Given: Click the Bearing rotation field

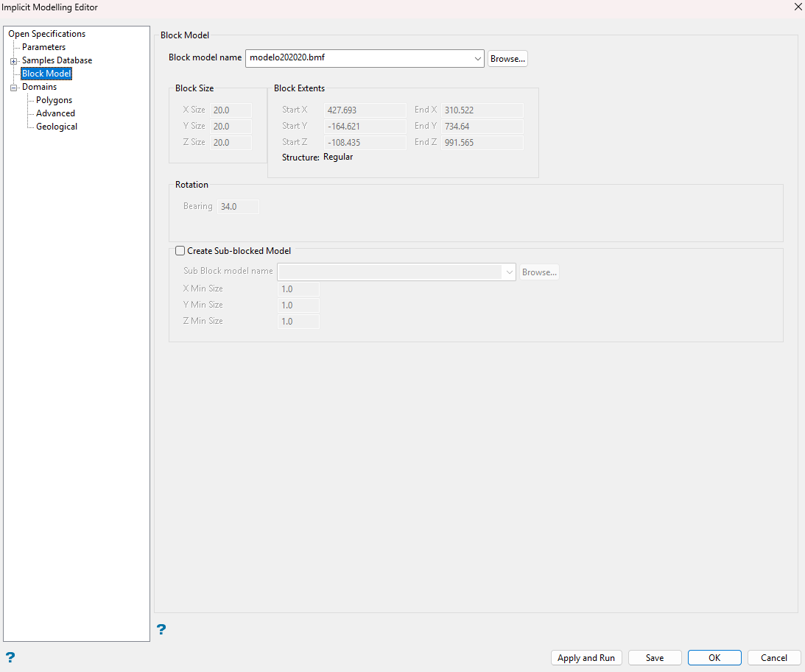Looking at the screenshot, I should pos(238,207).
